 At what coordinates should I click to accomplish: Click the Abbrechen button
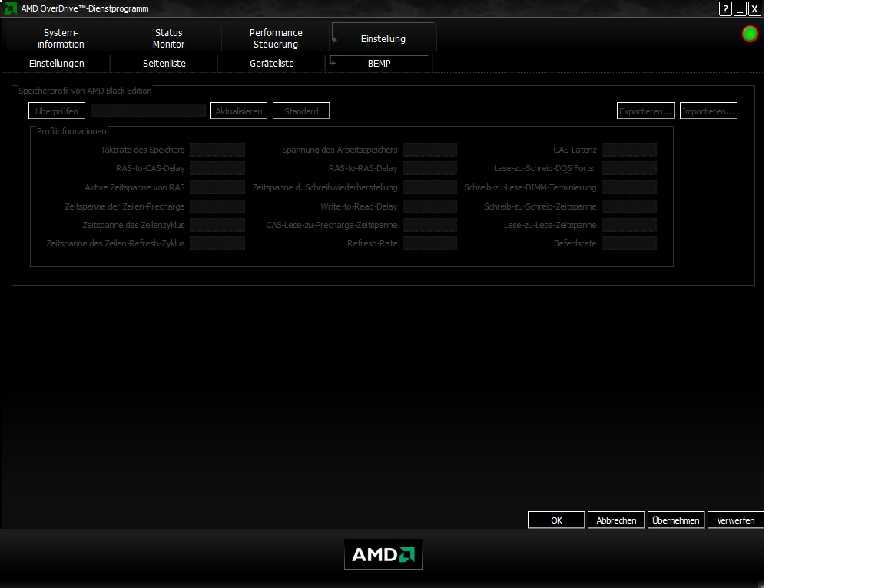point(616,520)
